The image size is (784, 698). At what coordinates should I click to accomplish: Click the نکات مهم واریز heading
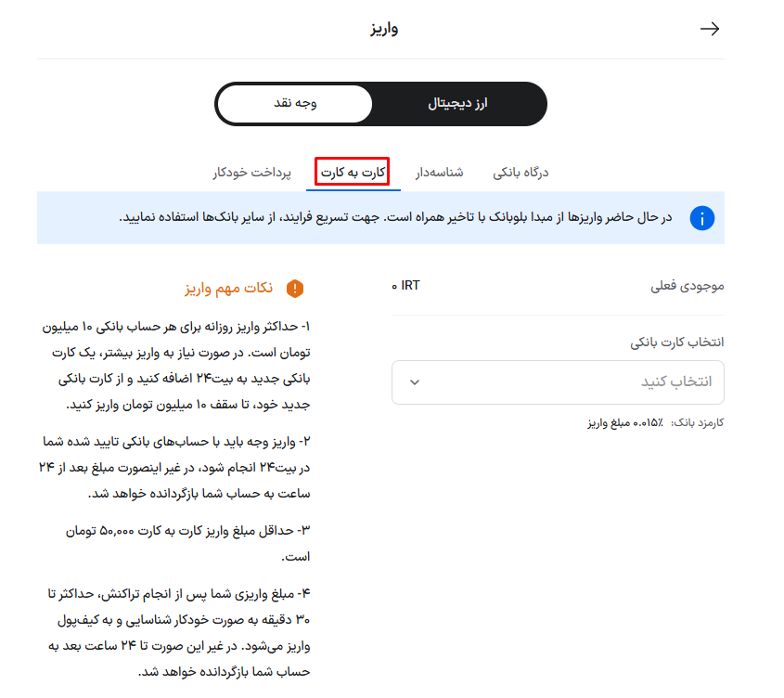point(229,289)
